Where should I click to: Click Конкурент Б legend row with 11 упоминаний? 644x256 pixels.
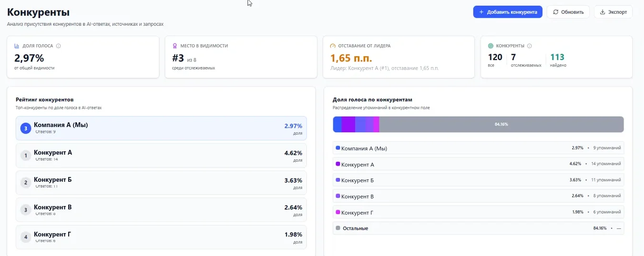[478, 180]
